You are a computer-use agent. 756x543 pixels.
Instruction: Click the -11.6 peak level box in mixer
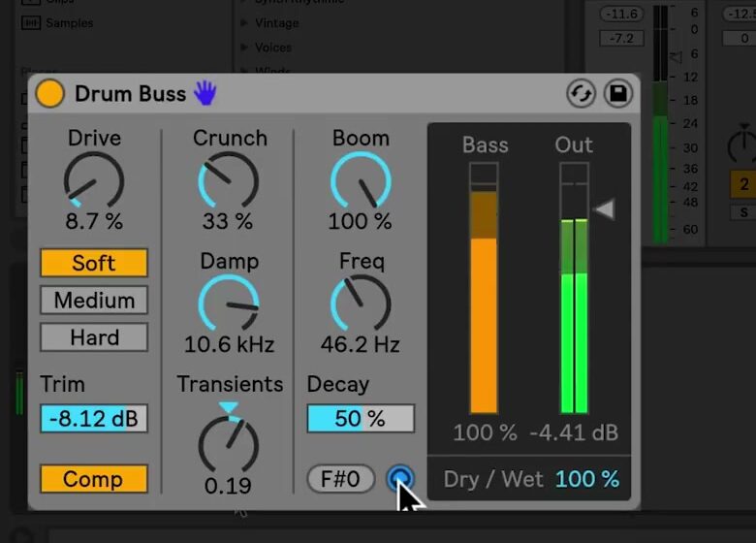(x=621, y=14)
